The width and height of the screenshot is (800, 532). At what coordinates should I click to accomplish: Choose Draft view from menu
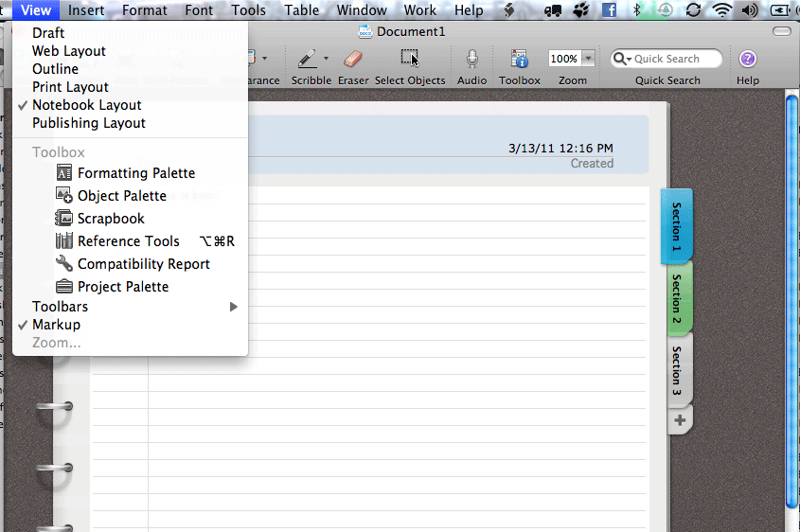pos(48,33)
